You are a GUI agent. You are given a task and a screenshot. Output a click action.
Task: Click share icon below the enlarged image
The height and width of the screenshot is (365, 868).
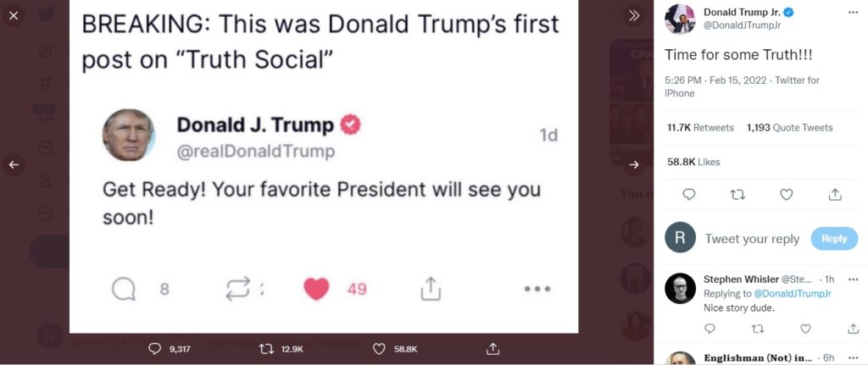click(x=492, y=348)
